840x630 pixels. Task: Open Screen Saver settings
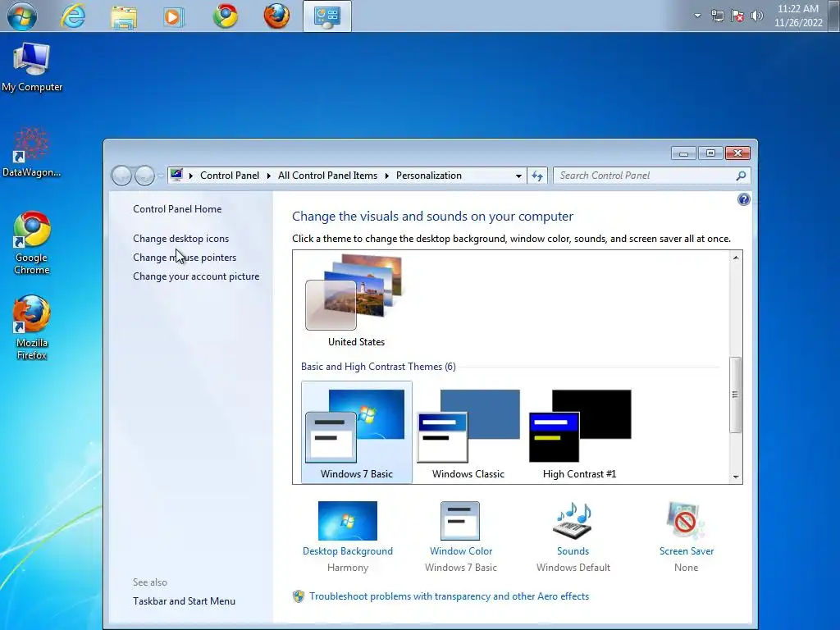coord(687,536)
